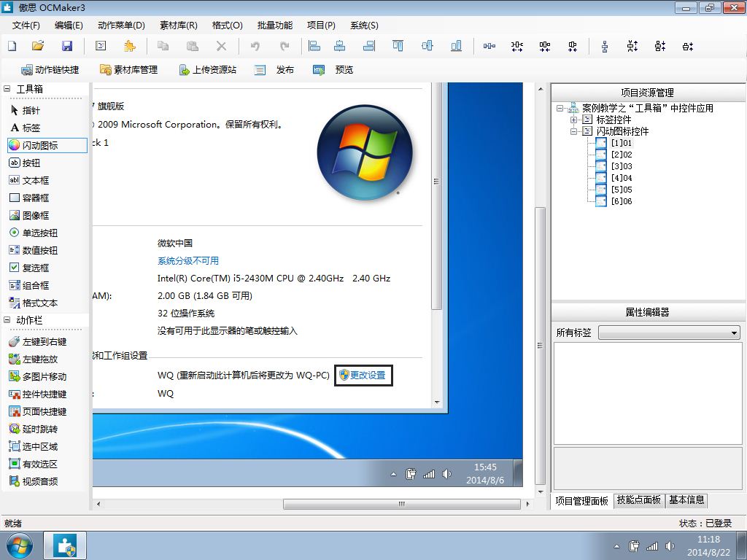Screen dimensions: 747x560
Task: Click the 素材库管理 button
Action: point(128,70)
